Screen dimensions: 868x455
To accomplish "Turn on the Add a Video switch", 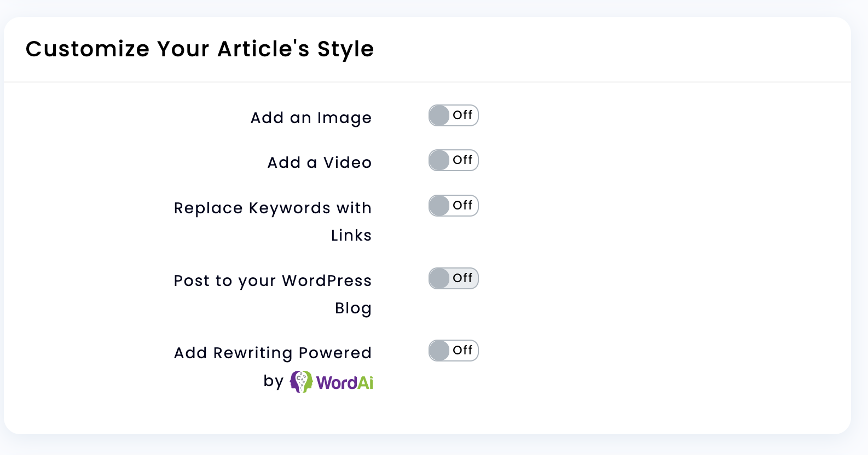I will point(454,160).
